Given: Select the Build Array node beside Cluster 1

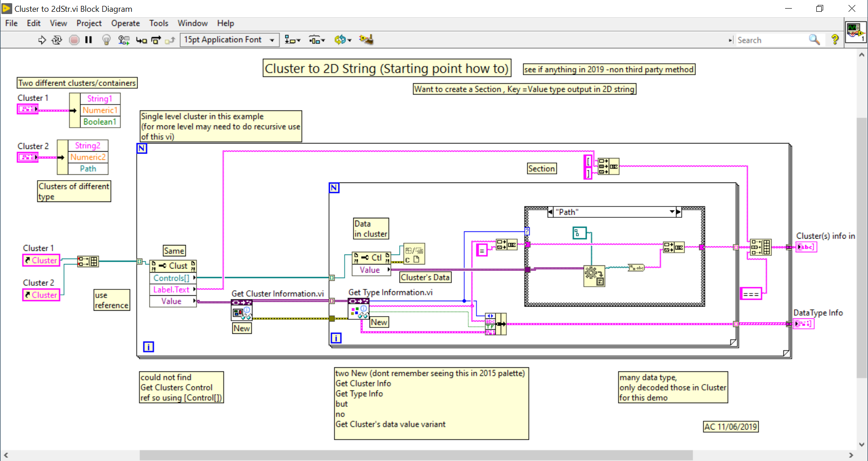Looking at the screenshot, I should click(88, 261).
